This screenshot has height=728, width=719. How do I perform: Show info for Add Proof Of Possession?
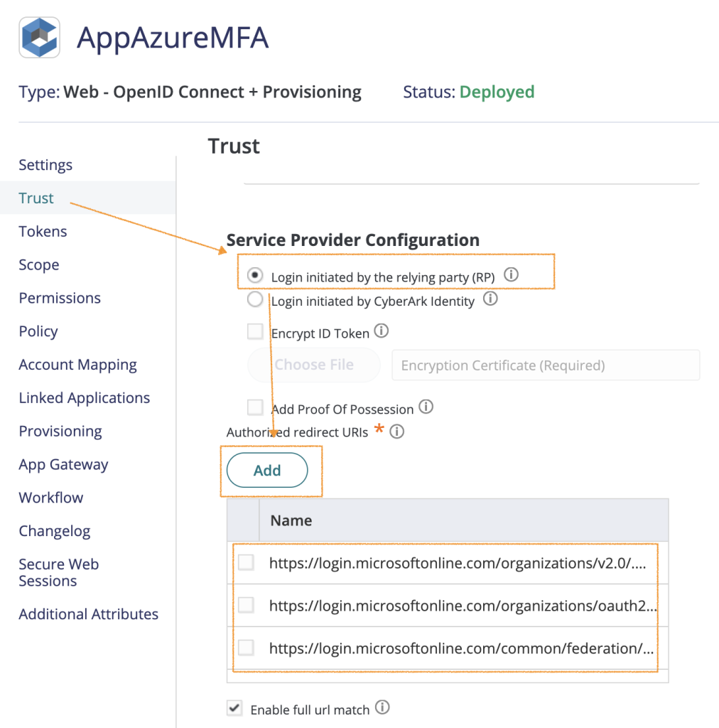coord(426,407)
